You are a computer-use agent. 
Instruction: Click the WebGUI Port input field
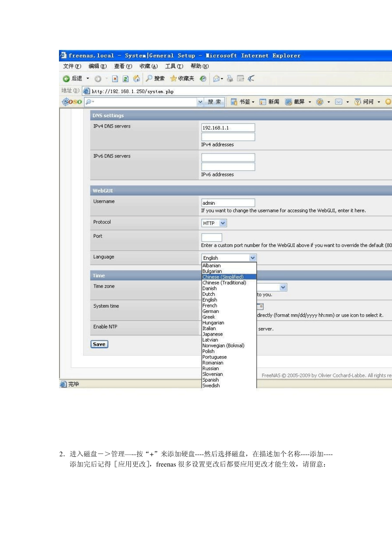(x=212, y=237)
